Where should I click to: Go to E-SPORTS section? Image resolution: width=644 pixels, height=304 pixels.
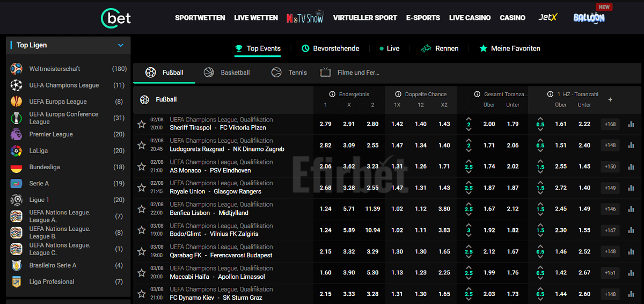pyautogui.click(x=423, y=18)
